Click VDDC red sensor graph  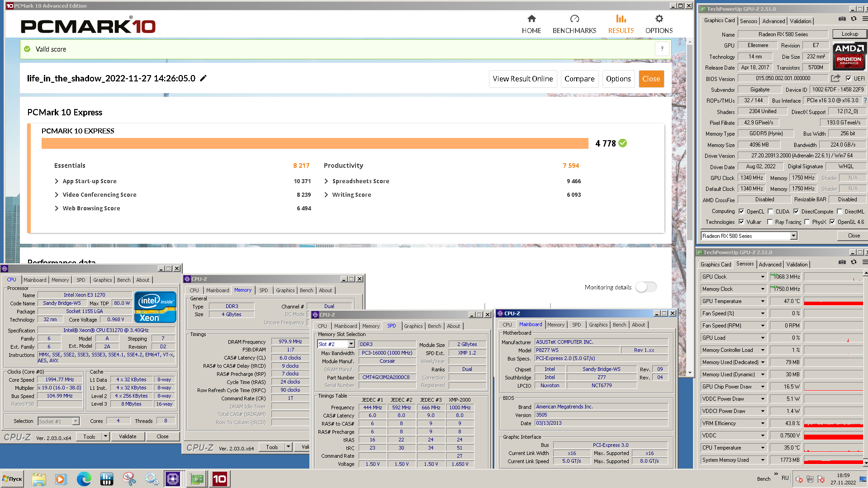coord(834,436)
